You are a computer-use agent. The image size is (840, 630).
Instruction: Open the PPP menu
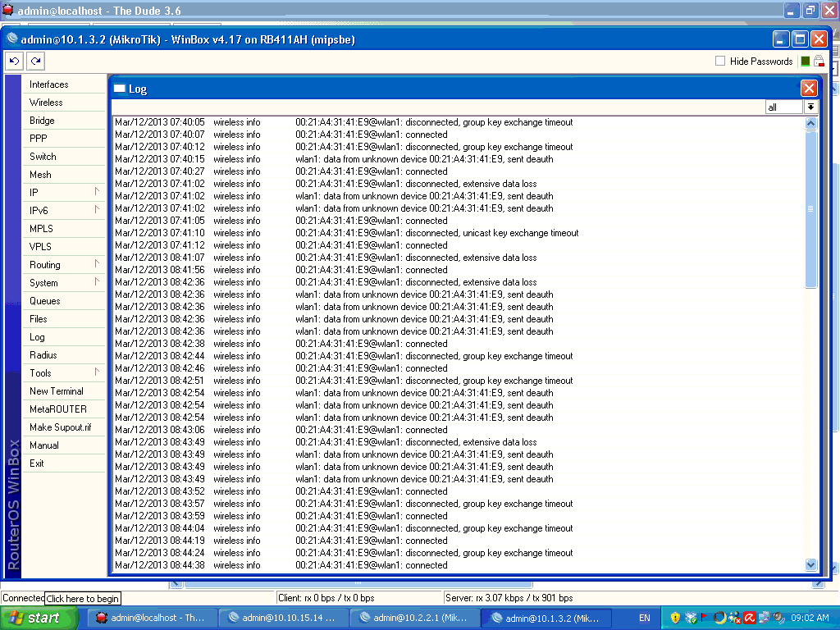(64, 138)
